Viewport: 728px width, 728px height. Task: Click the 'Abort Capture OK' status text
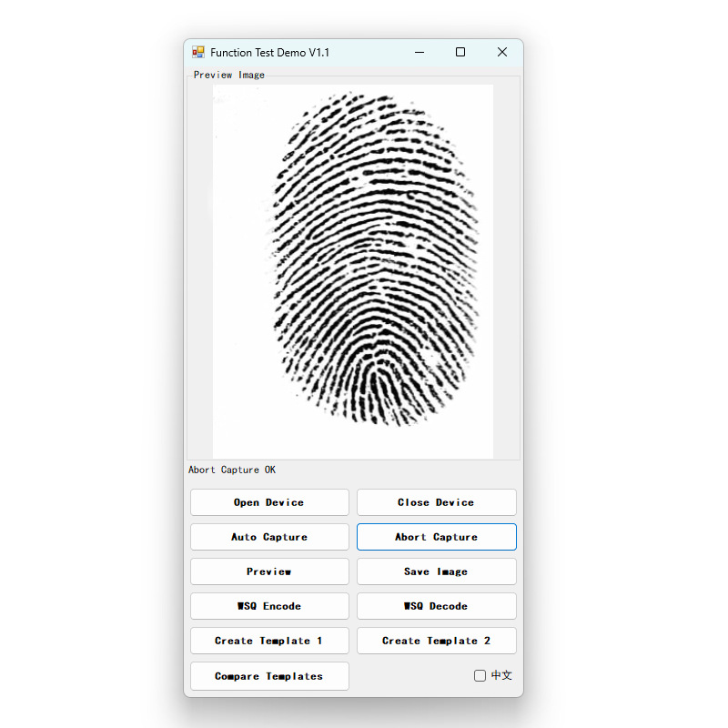[232, 470]
